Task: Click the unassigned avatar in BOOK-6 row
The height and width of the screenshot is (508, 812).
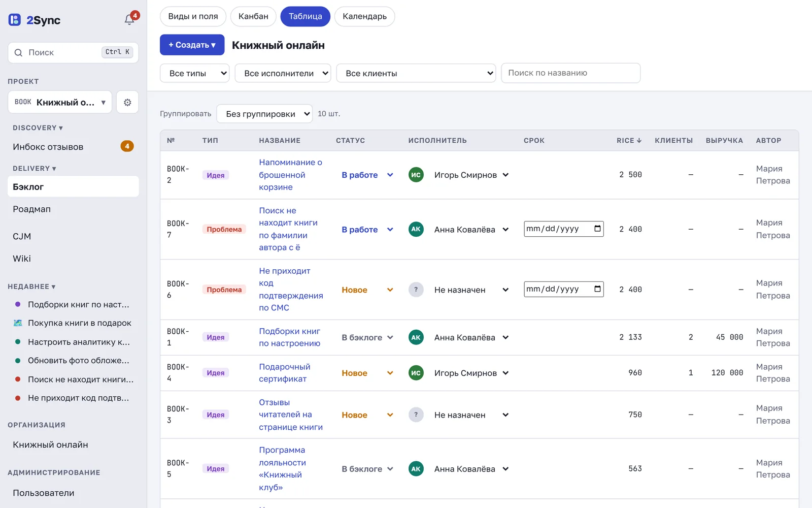Action: 416,290
